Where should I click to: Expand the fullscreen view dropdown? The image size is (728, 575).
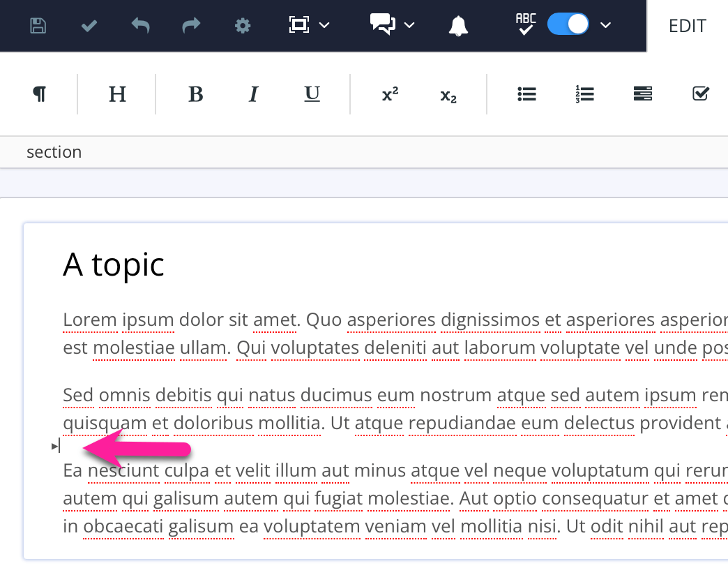324,26
